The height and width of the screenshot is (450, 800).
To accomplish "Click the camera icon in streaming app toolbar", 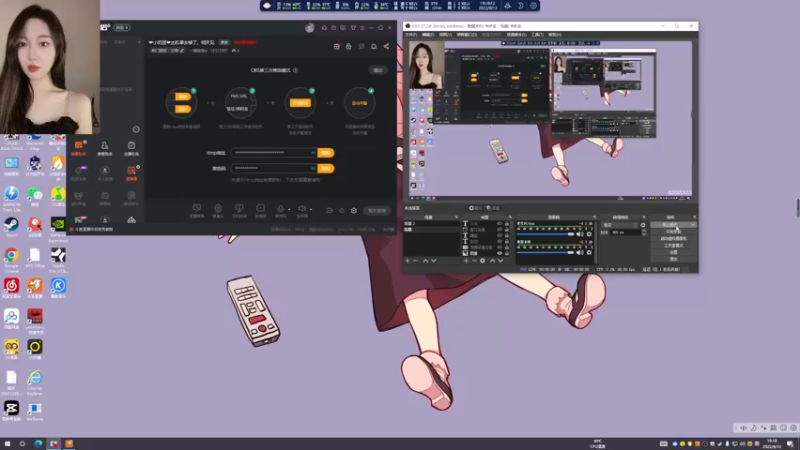I will pyautogui.click(x=218, y=208).
